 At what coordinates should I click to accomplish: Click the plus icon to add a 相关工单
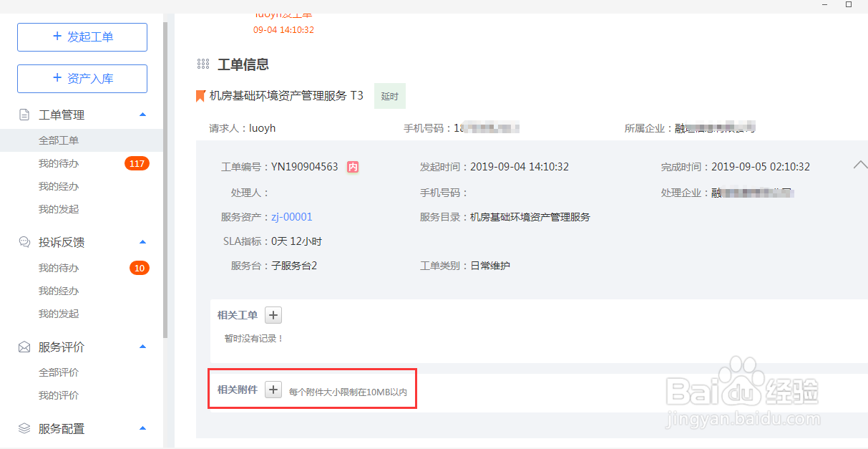tap(273, 315)
